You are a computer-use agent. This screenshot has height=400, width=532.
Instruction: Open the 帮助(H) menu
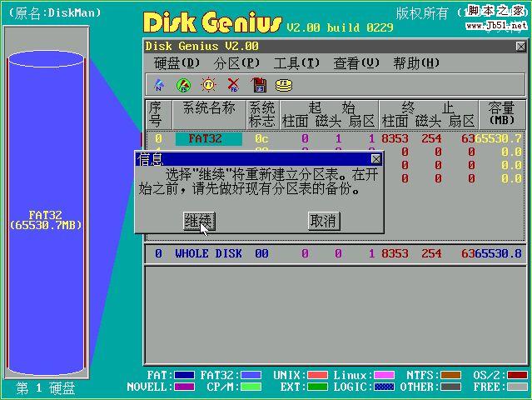pyautogui.click(x=416, y=63)
